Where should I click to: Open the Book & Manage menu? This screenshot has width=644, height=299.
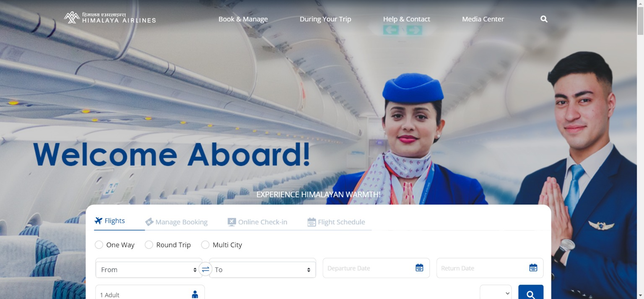pos(243,19)
